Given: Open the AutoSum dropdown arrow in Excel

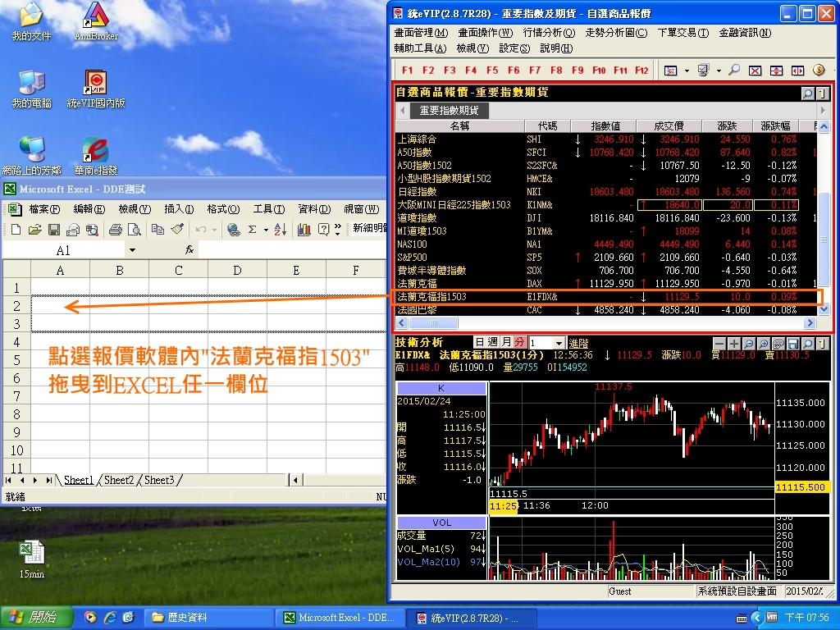Looking at the screenshot, I should pyautogui.click(x=266, y=230).
